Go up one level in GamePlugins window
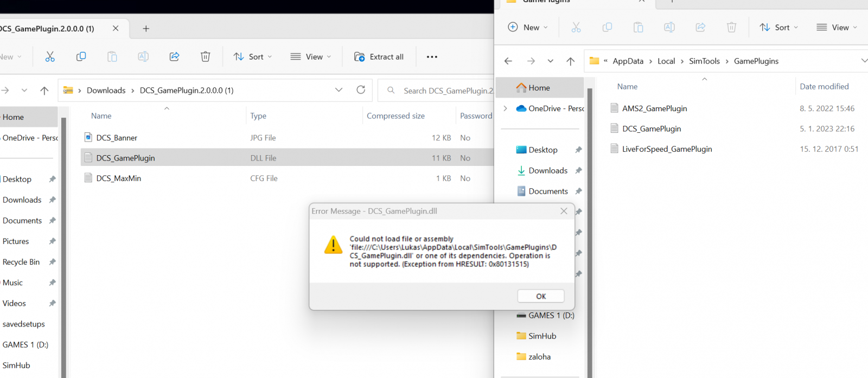 tap(571, 61)
